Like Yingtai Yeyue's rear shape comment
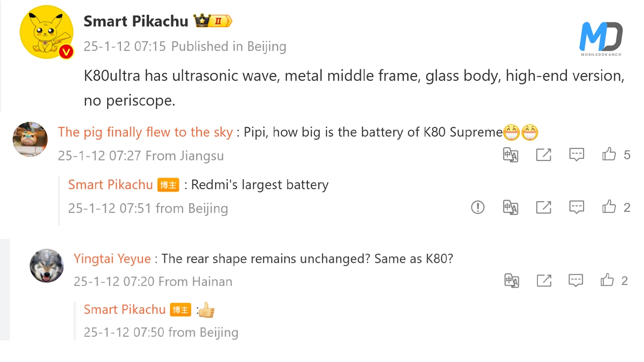This screenshot has width=644, height=362. 607,280
